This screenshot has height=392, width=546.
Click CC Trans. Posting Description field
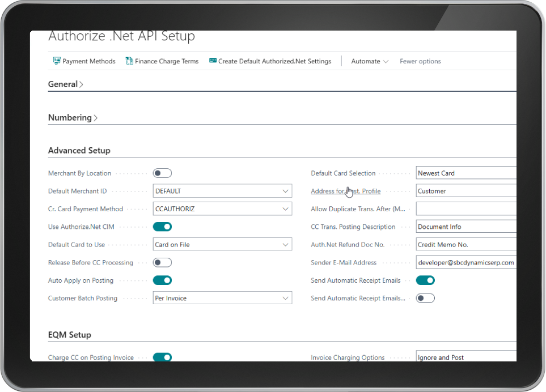coord(466,227)
